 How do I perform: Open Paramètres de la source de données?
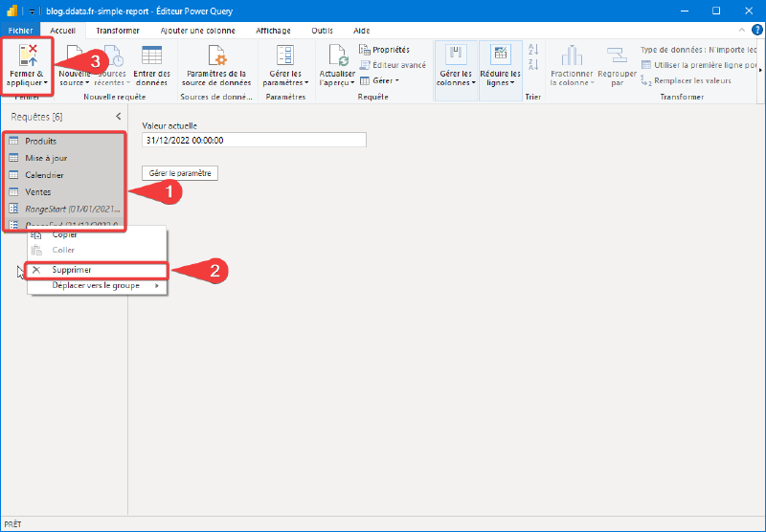216,65
